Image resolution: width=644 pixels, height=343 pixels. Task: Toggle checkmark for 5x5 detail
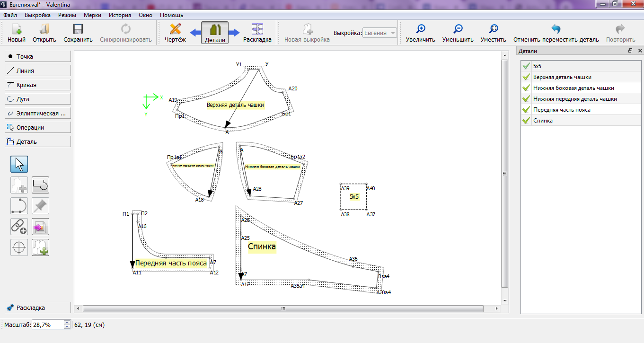point(526,66)
